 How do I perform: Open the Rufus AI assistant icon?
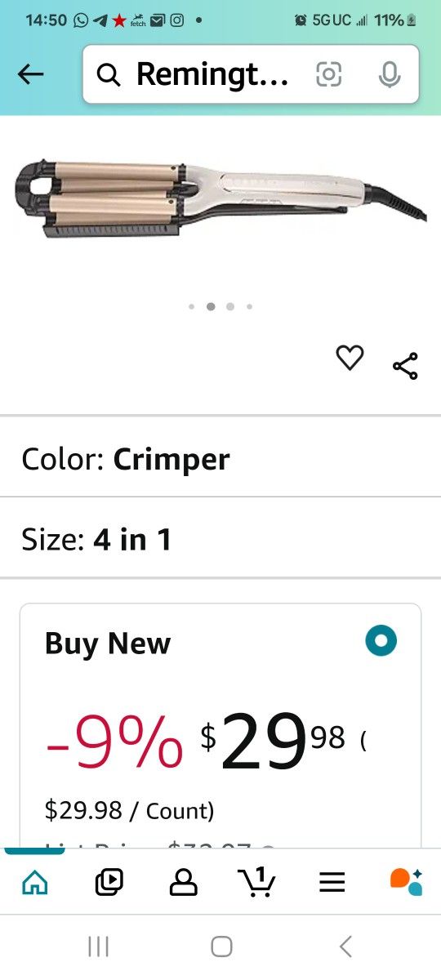pos(406,882)
